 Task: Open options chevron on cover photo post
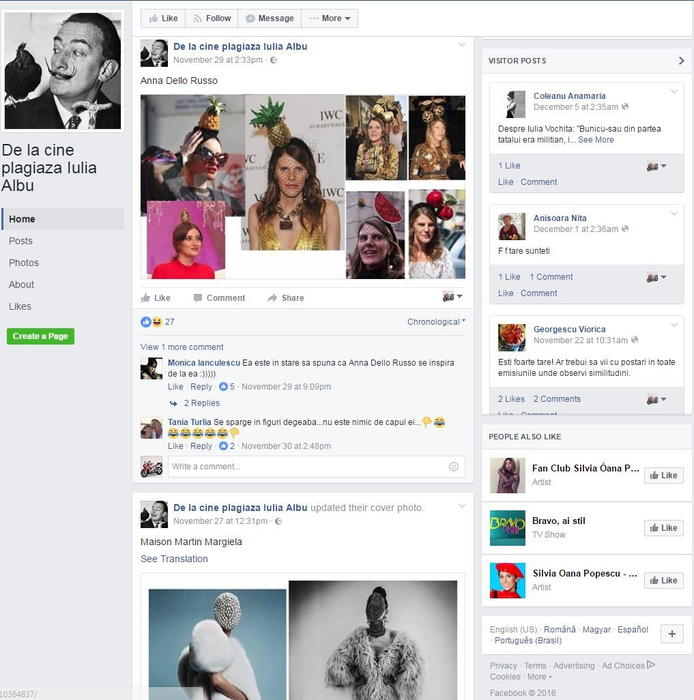[462, 506]
